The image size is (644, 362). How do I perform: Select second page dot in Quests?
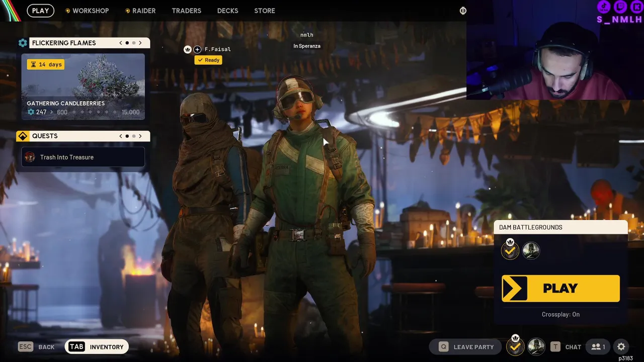coord(133,136)
